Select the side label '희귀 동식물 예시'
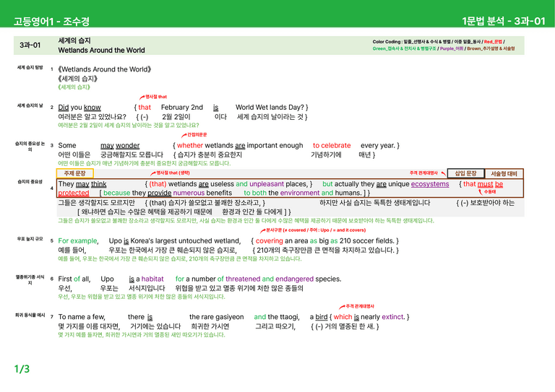The height and width of the screenshot is (392, 555). (x=30, y=315)
